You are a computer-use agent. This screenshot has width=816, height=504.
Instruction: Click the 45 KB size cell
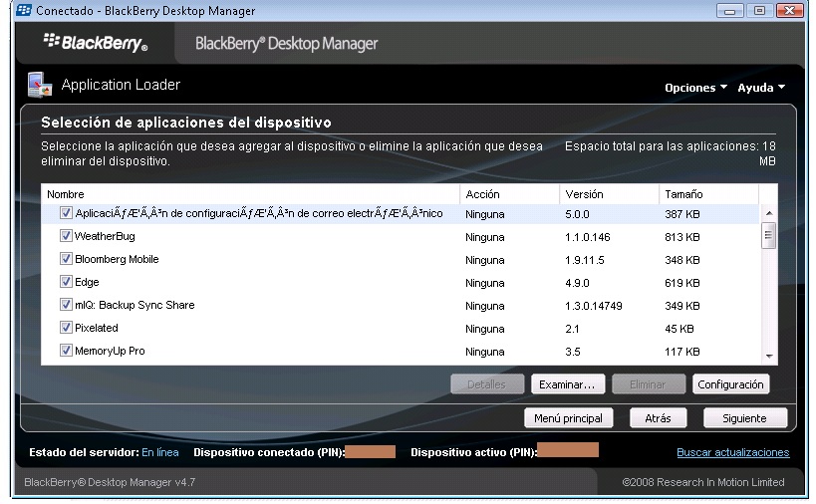coord(680,329)
